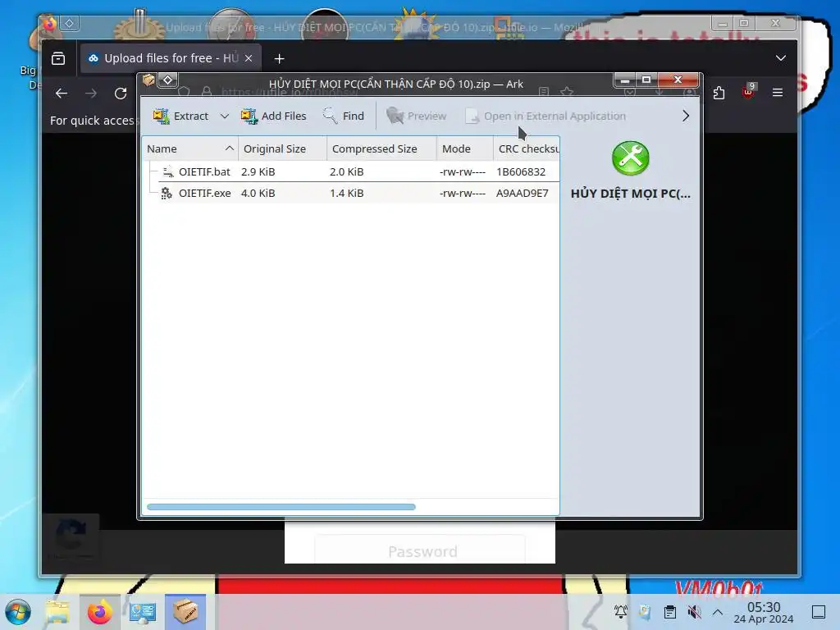
Task: Click the uBlock Origin extension icon
Action: point(748,92)
